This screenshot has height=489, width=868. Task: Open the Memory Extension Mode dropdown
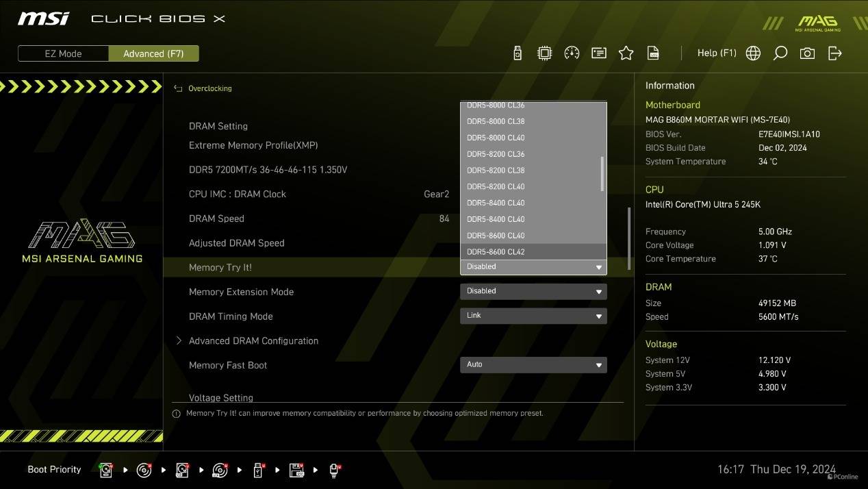(x=533, y=291)
